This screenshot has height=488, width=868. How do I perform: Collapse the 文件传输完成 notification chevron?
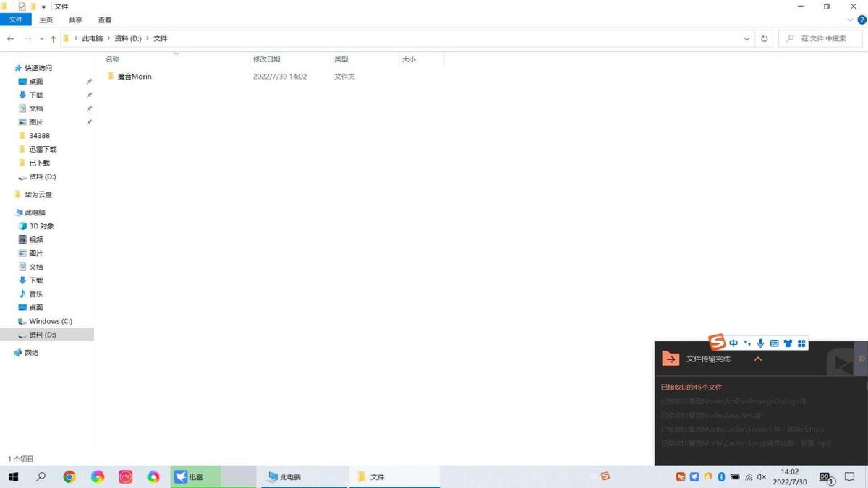[x=758, y=359]
